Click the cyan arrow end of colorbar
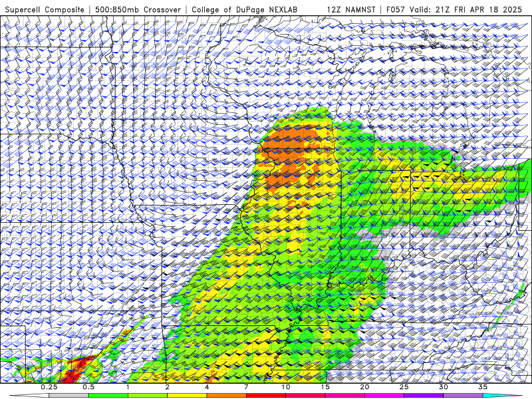532x399 pixels. pyautogui.click(x=503, y=396)
